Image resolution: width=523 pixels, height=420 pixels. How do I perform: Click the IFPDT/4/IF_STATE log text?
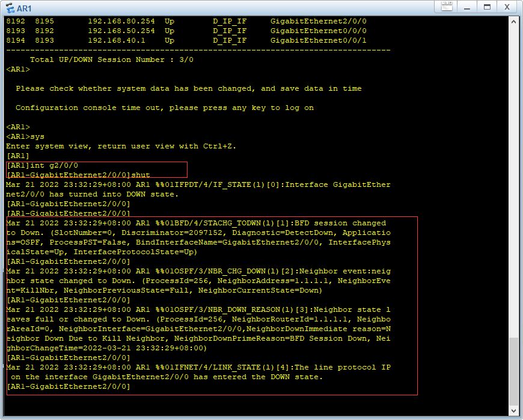(212, 184)
